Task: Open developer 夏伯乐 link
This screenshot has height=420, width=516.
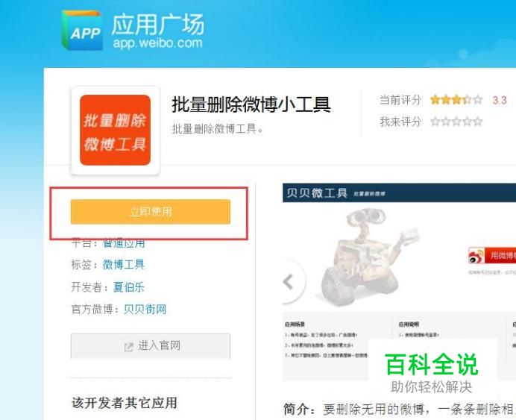Action: [x=129, y=287]
